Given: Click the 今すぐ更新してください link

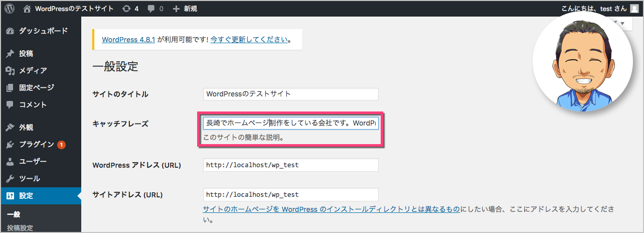Looking at the screenshot, I should point(249,39).
